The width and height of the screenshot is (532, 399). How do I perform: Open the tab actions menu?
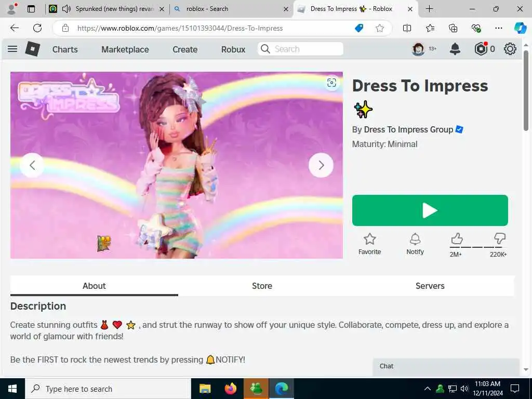point(31,9)
